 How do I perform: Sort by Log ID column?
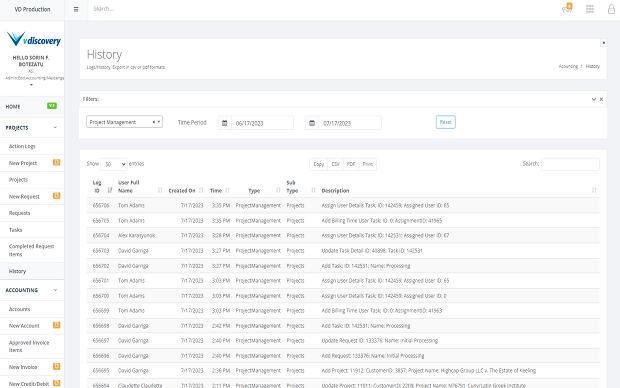pos(110,190)
